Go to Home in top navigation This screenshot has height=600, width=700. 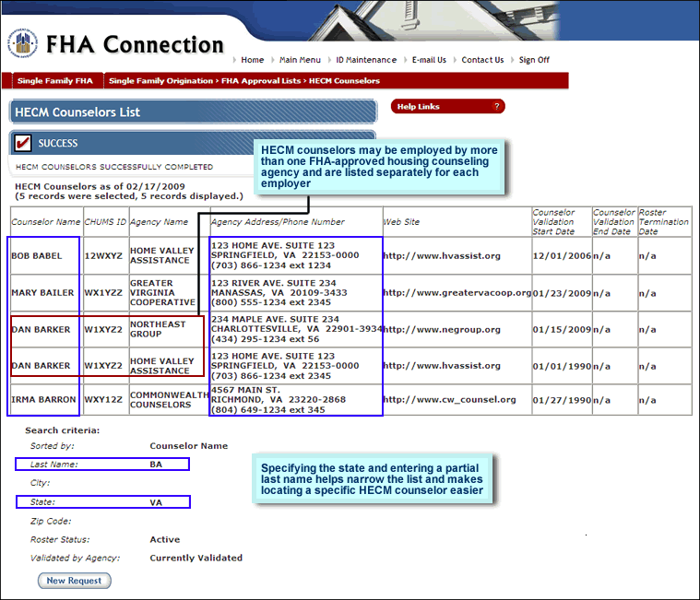252,60
